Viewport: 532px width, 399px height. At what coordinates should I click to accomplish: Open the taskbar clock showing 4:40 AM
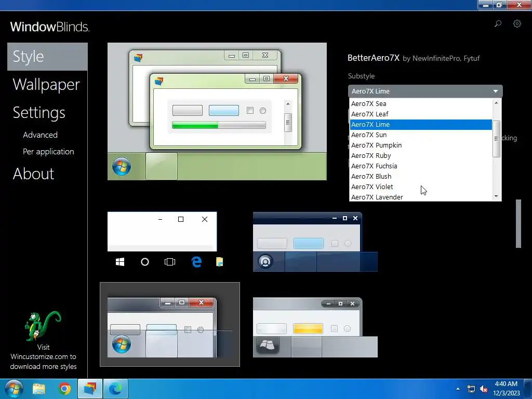coord(506,389)
